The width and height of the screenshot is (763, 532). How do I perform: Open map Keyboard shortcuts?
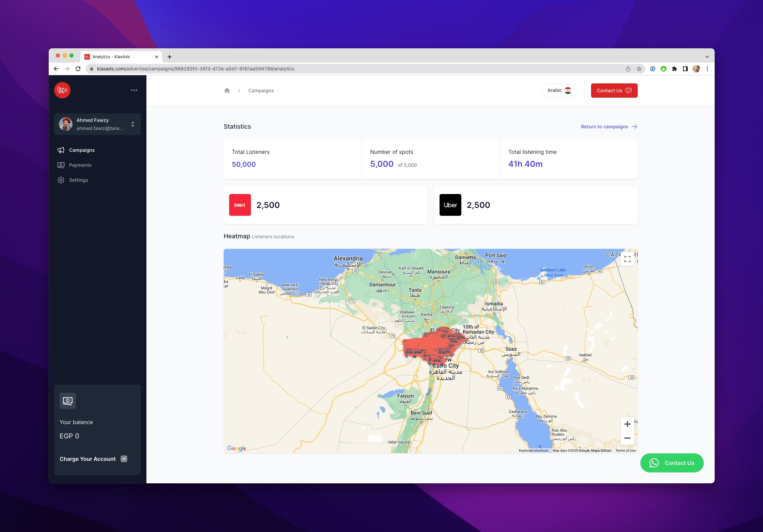click(x=534, y=451)
